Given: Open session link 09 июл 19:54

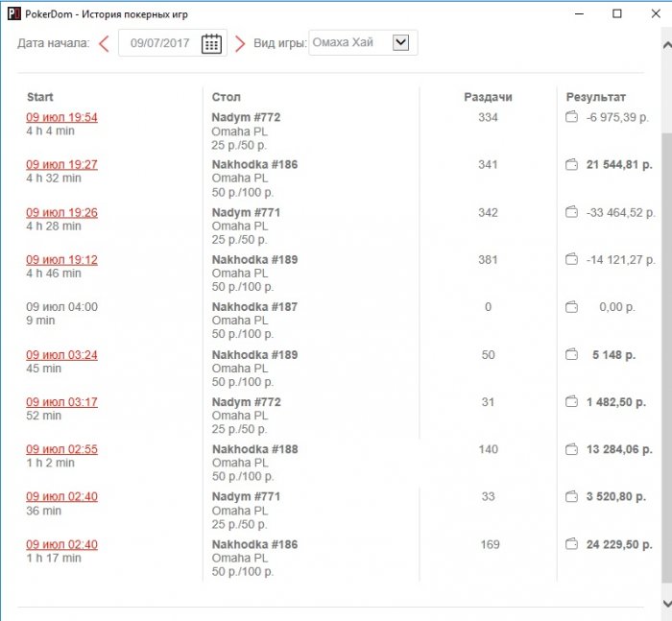Looking at the screenshot, I should tap(61, 117).
